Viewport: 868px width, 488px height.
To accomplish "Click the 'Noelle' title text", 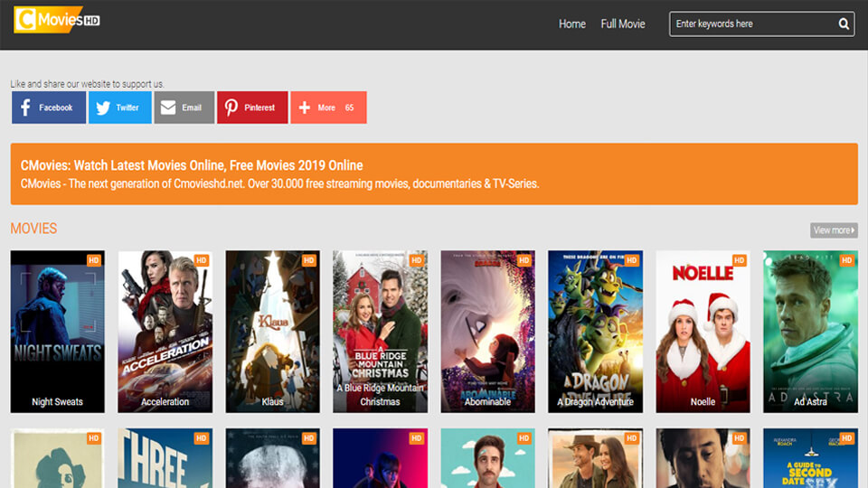I will click(703, 401).
